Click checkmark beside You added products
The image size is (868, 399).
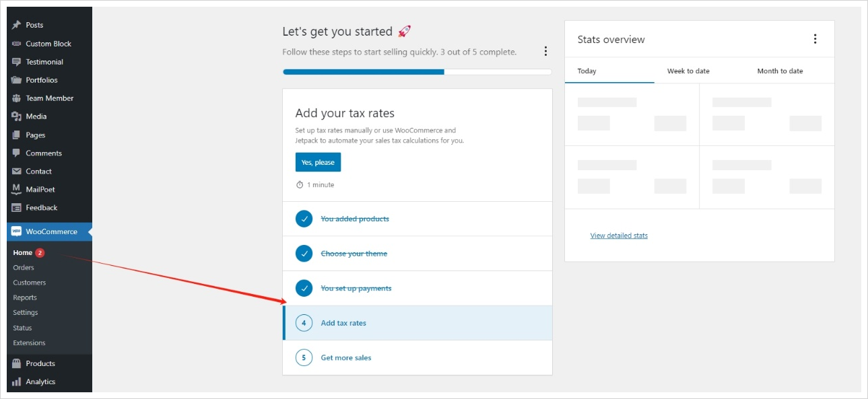304,219
